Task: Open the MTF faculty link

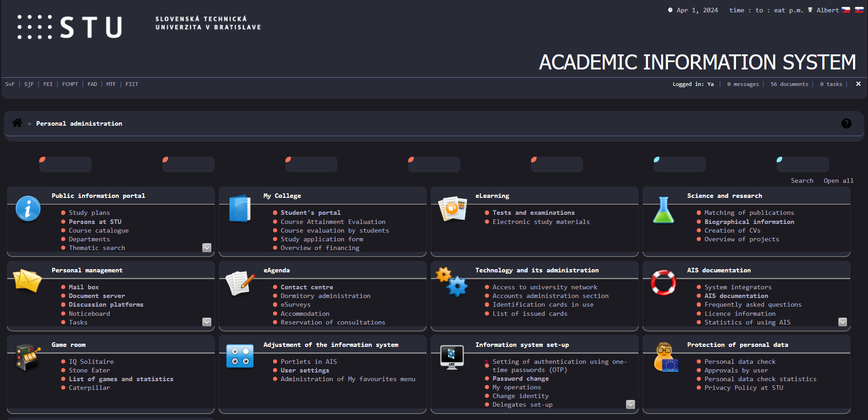Action: pyautogui.click(x=111, y=84)
